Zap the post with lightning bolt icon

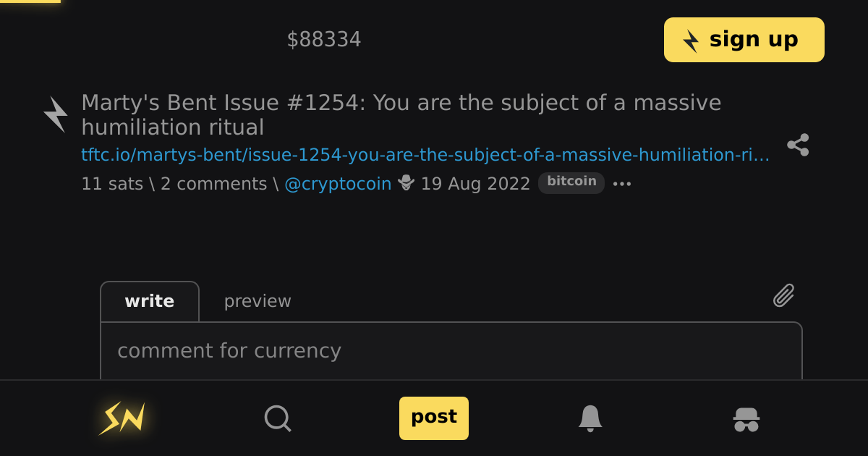pos(56,114)
